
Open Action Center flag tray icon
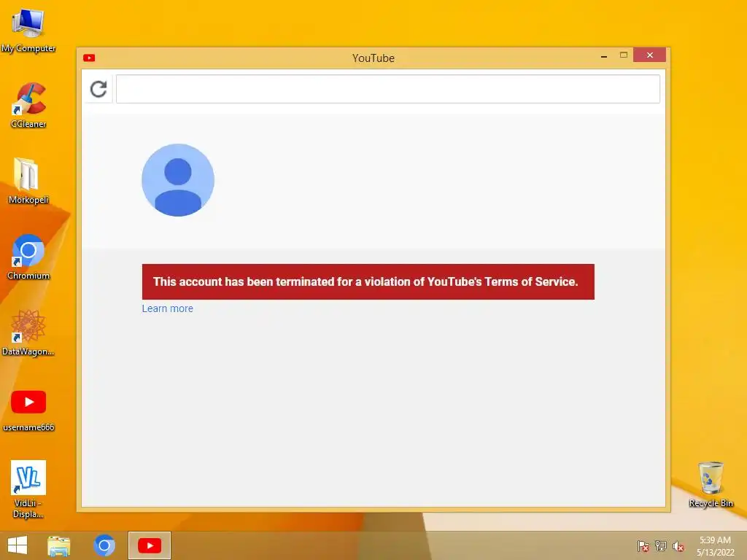pyautogui.click(x=643, y=546)
